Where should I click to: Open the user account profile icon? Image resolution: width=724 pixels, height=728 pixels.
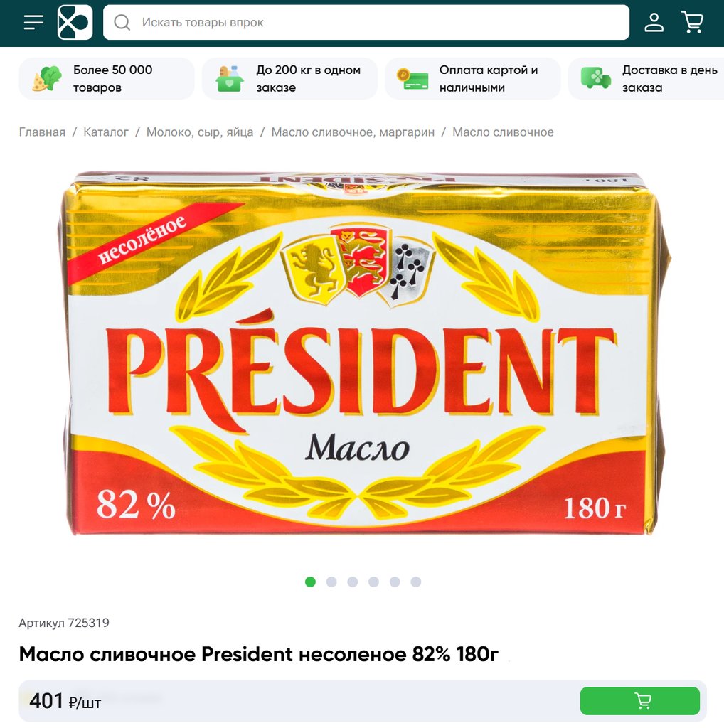point(654,22)
